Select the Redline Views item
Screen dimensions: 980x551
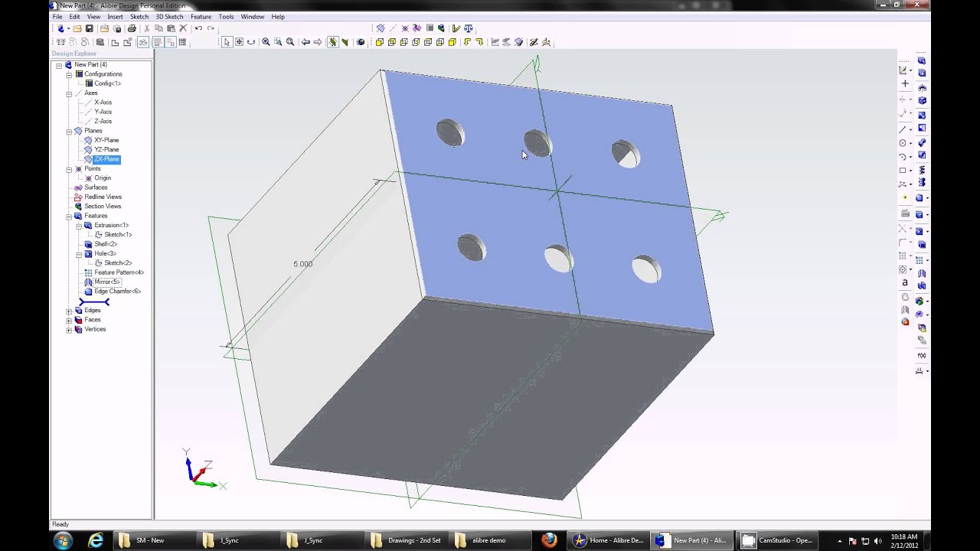[103, 197]
